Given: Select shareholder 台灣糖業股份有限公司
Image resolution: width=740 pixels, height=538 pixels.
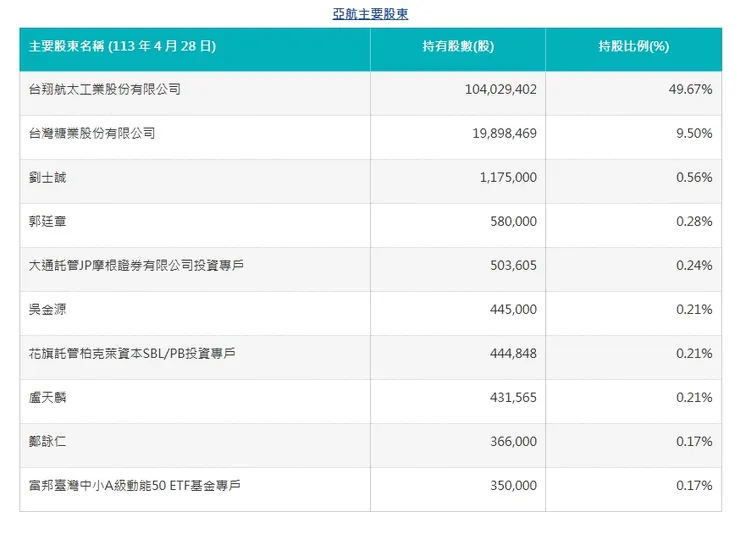Looking at the screenshot, I should 92,134.
